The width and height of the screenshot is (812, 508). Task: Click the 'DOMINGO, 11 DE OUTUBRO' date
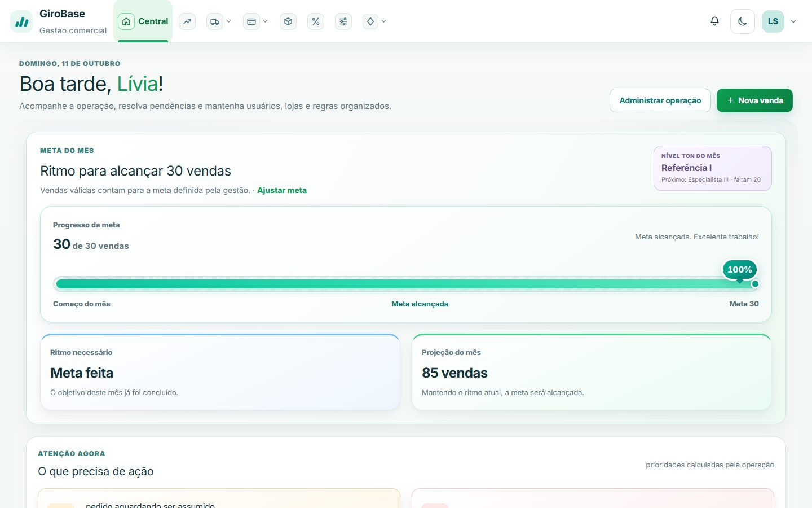click(70, 64)
